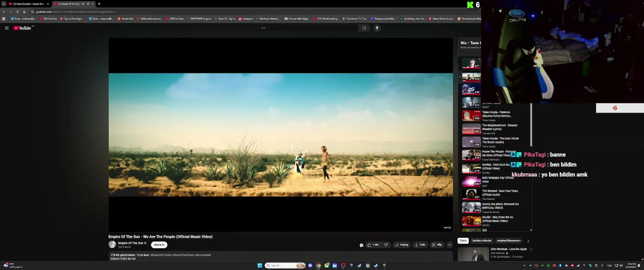Share the video with the Paylaş button
Image resolution: width=644 pixels, height=270 pixels.
click(401, 245)
